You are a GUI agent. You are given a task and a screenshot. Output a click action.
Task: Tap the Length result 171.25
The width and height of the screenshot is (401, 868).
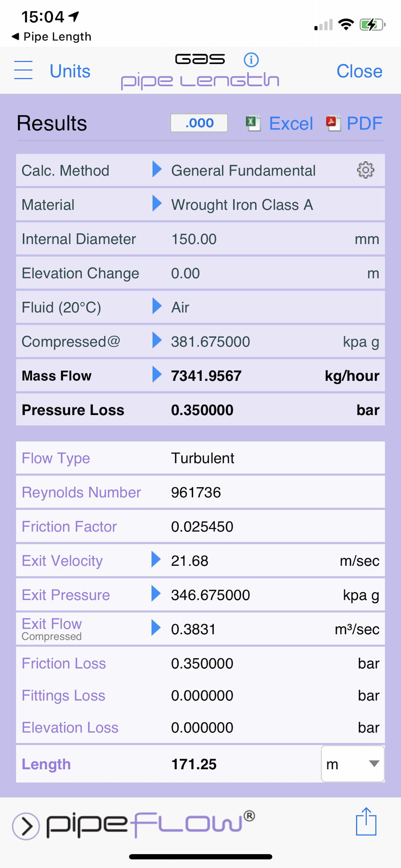pos(194,764)
